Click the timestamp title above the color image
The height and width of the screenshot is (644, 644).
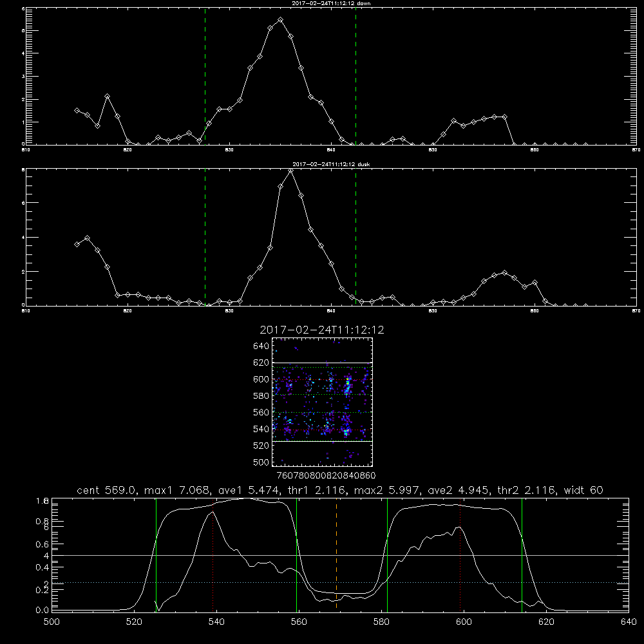pos(322,330)
